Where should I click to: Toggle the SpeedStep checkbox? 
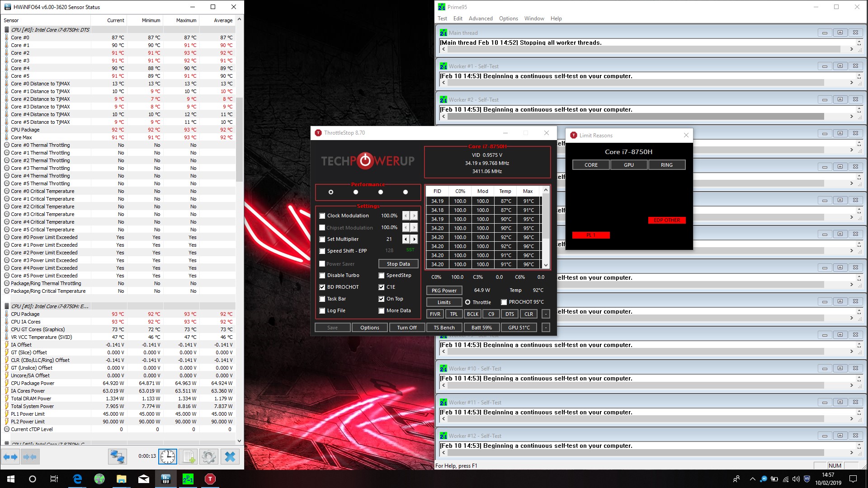[x=382, y=275]
